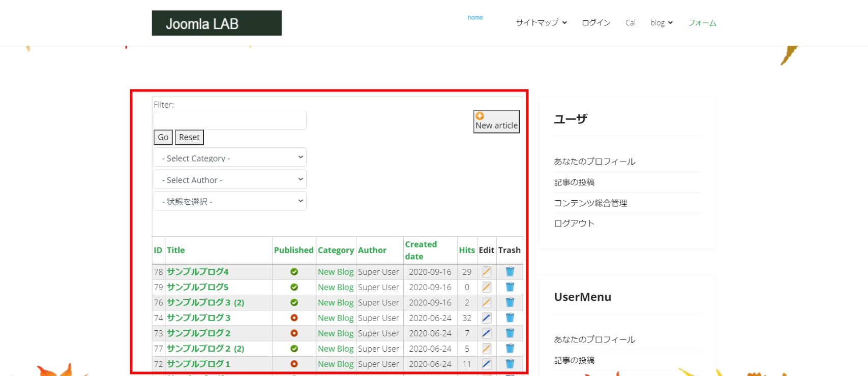Click the trash icon for サンプルブログ5
The height and width of the screenshot is (376, 868).
point(510,287)
